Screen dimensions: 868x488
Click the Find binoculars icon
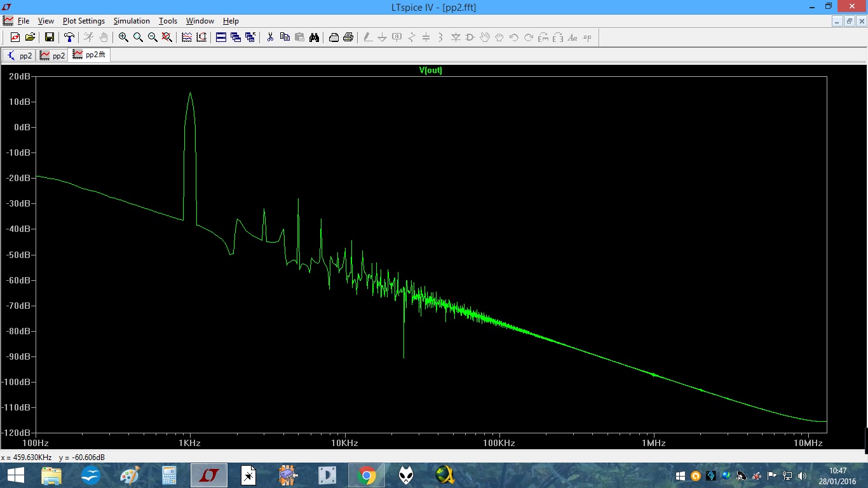pyautogui.click(x=314, y=37)
